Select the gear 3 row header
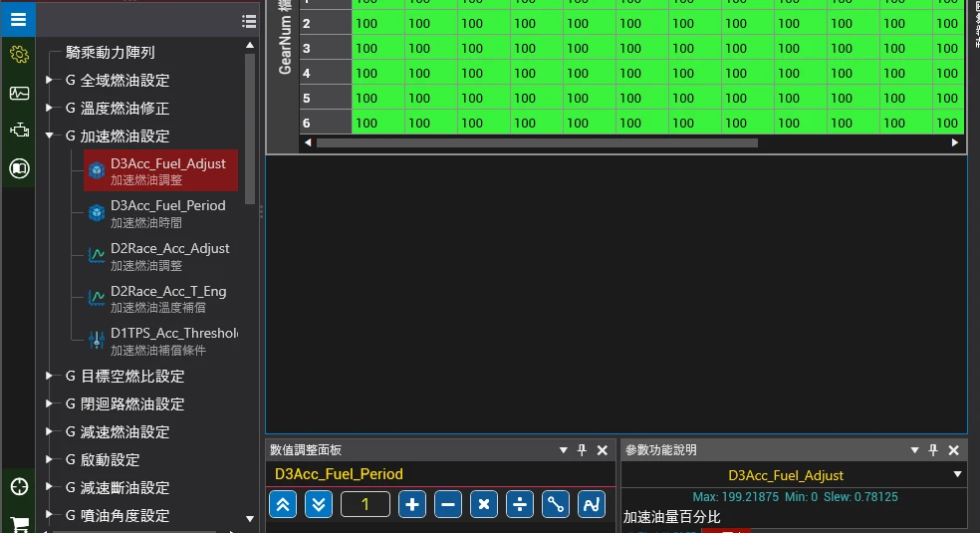The image size is (980, 533). tap(326, 48)
